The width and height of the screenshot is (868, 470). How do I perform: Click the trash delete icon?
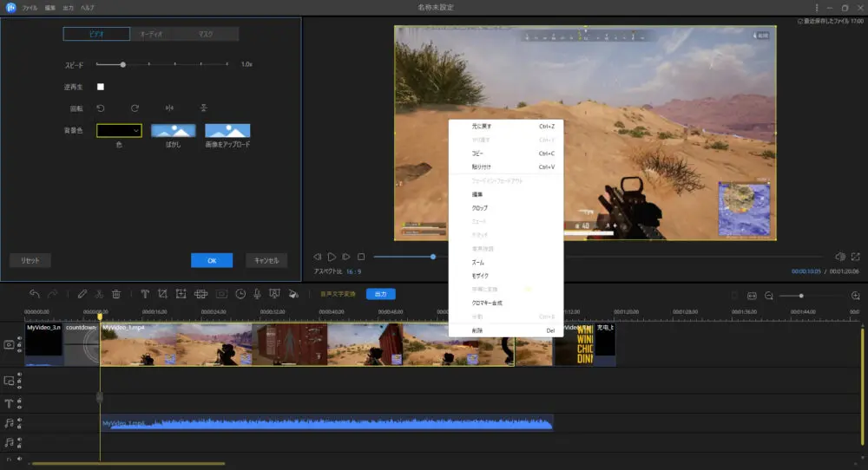coord(116,294)
